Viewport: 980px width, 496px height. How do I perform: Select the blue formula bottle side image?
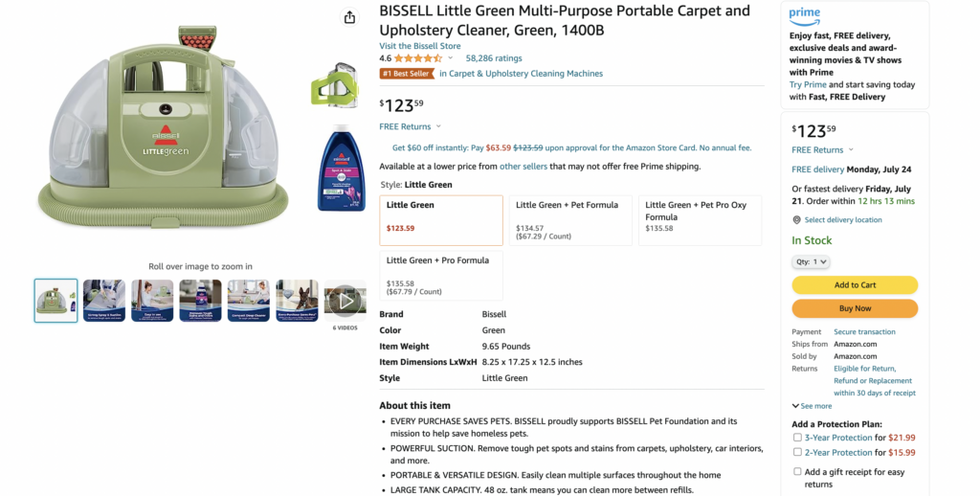(341, 168)
